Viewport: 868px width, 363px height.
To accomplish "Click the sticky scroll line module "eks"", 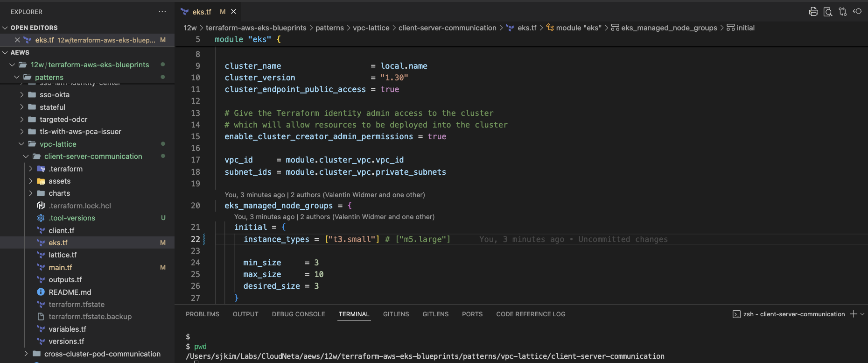I will [248, 39].
